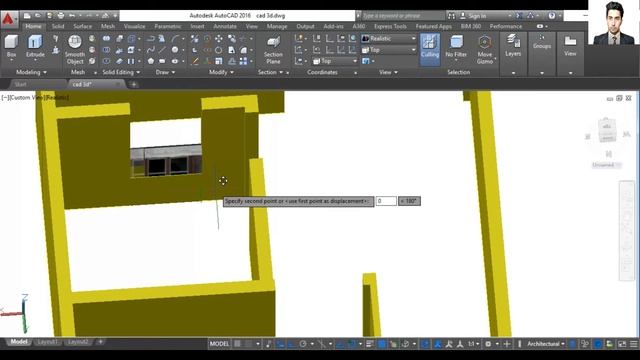Toggle clean screen icon in status bar

pyautogui.click(x=622, y=344)
